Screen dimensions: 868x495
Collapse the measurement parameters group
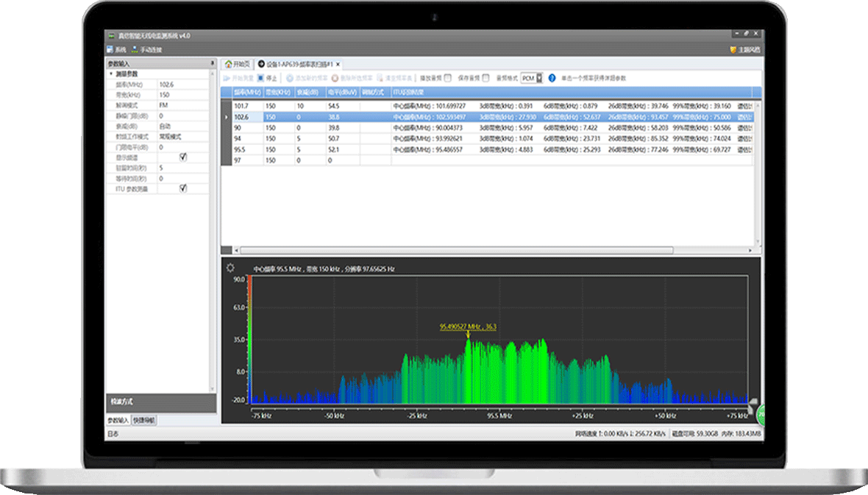[111, 74]
